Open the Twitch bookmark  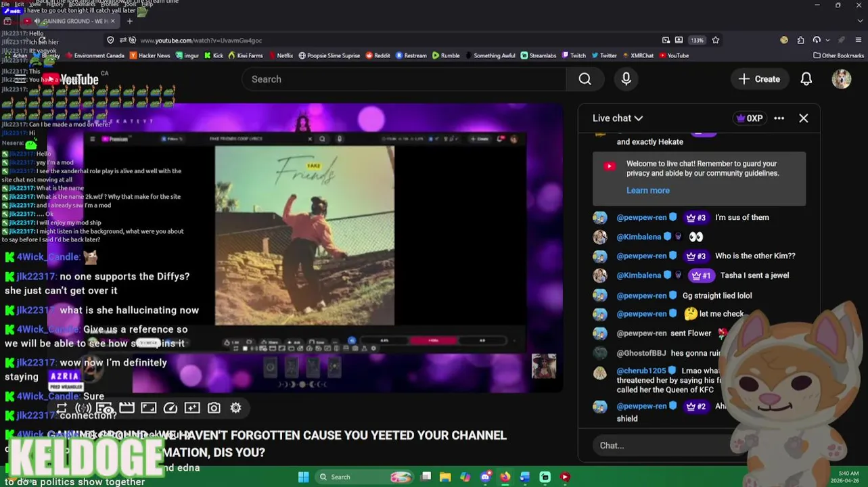[x=574, y=55]
